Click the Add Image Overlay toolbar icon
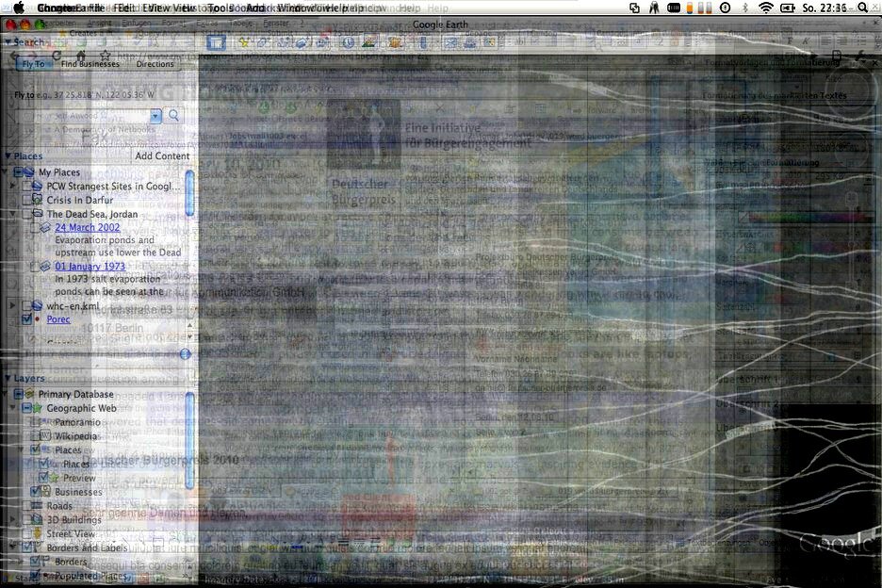 (302, 42)
